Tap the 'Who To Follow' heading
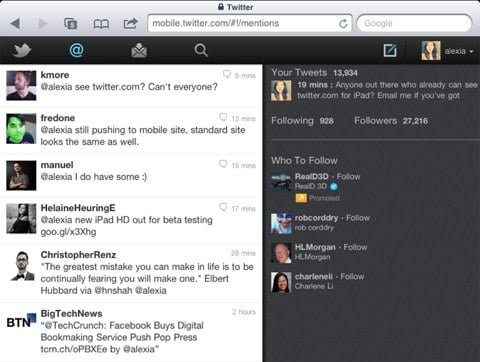480x362 pixels. [x=304, y=161]
